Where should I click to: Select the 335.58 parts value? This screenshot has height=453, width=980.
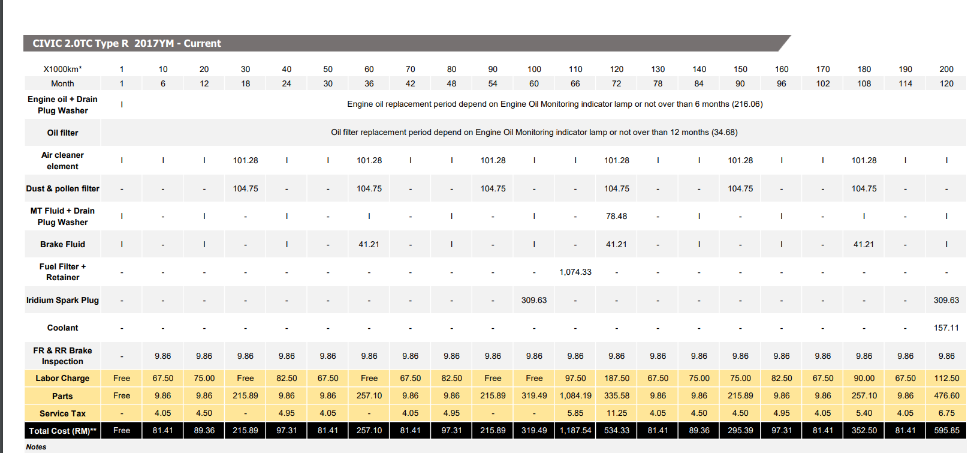(x=617, y=395)
